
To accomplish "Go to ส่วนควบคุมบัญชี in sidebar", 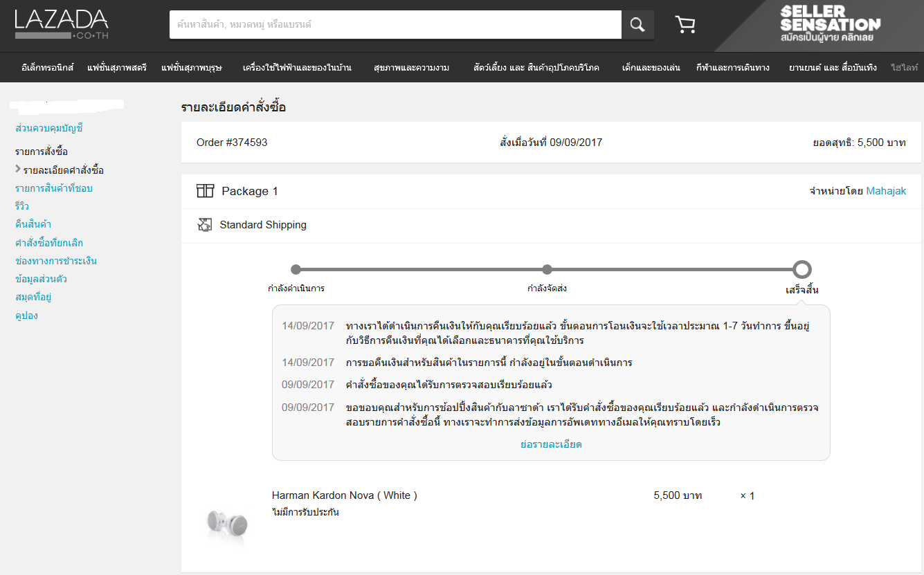I will [49, 129].
